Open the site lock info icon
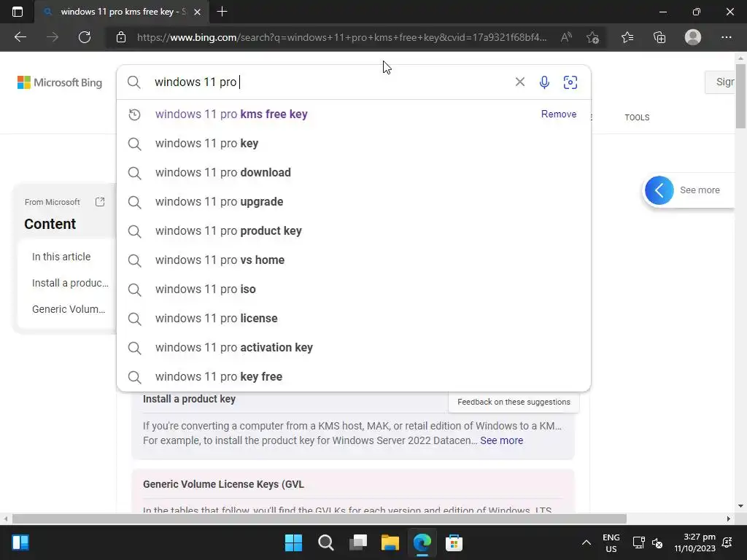This screenshot has height=560, width=747. click(x=121, y=37)
